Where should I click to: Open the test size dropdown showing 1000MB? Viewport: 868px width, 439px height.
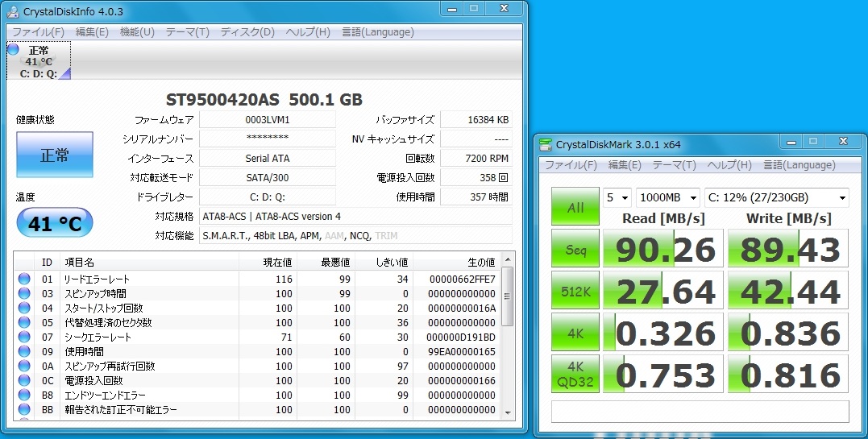pos(668,197)
